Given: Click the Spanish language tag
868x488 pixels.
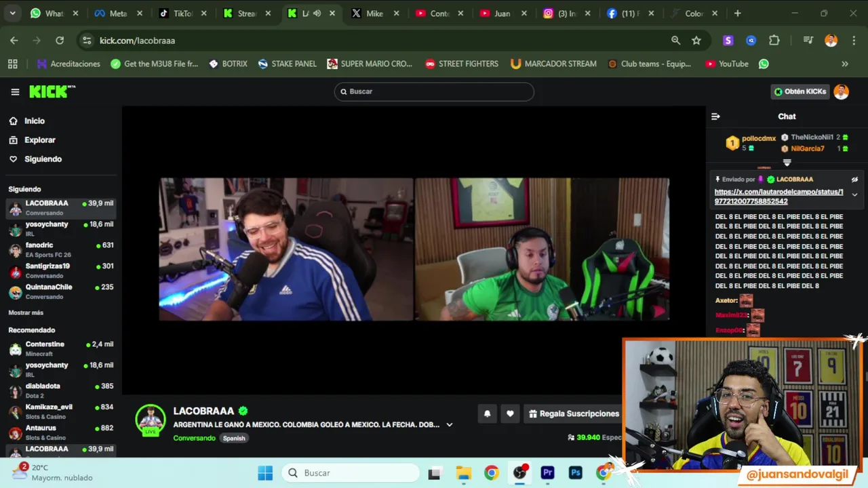Looking at the screenshot, I should coord(234,438).
